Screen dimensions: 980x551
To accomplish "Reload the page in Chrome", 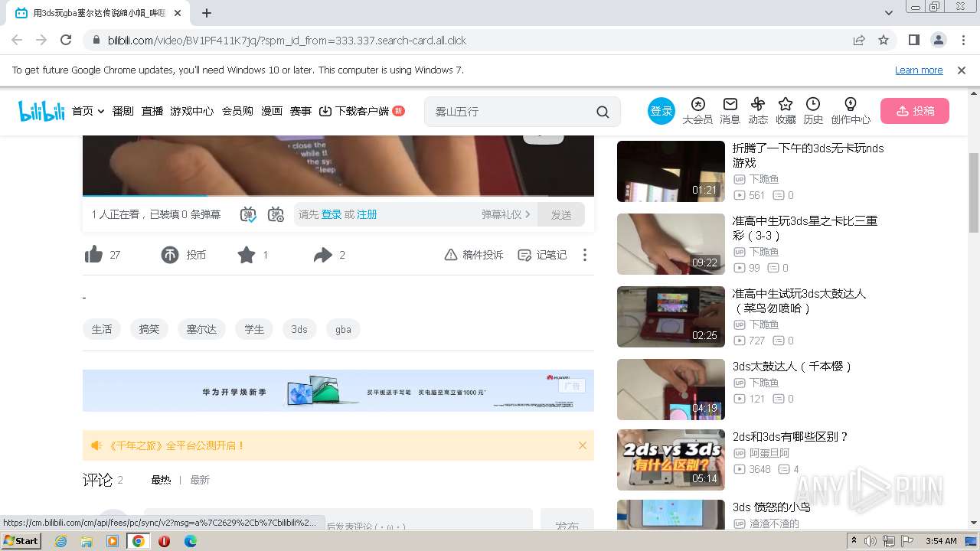I will point(66,40).
